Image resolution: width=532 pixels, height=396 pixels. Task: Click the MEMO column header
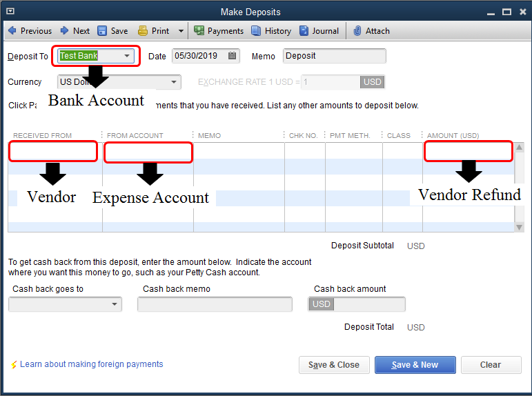tap(209, 135)
